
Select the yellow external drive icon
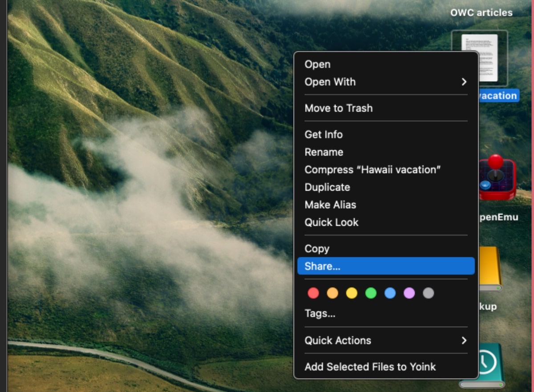click(489, 269)
